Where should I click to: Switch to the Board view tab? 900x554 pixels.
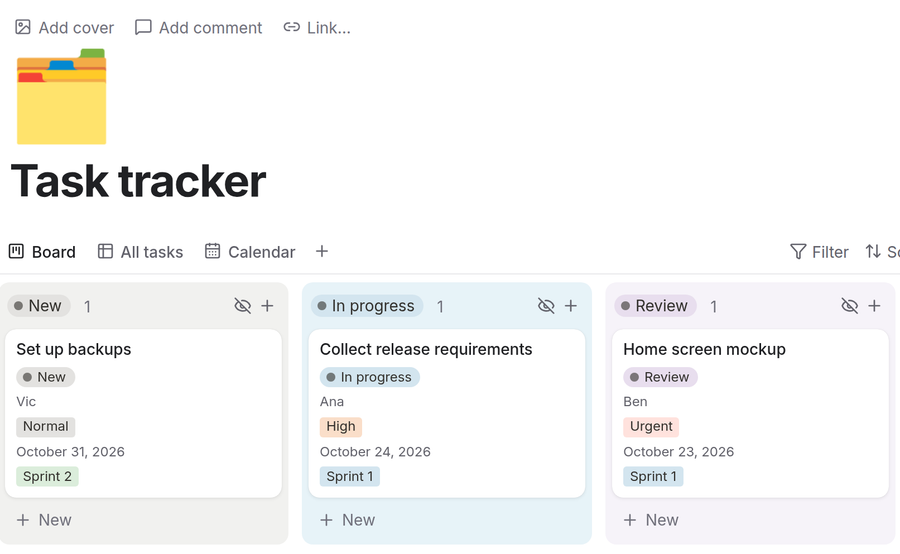coord(42,251)
